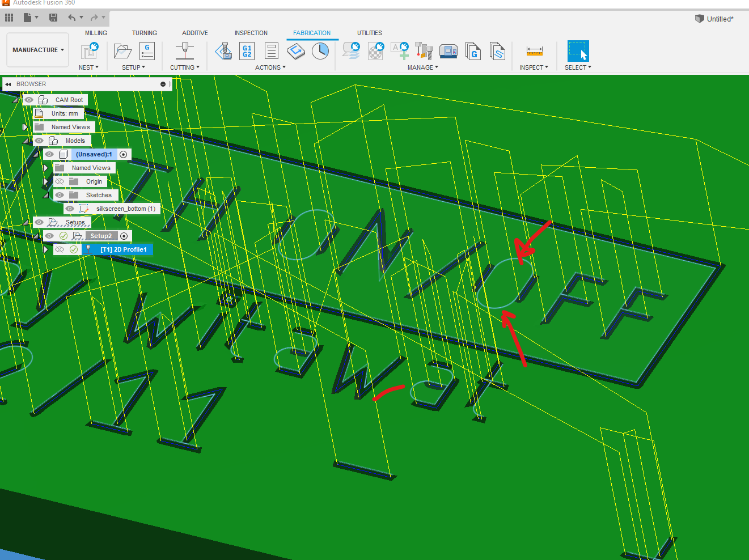Open the ACTIONS dropdown menu
This screenshot has width=749, height=560.
click(x=270, y=67)
